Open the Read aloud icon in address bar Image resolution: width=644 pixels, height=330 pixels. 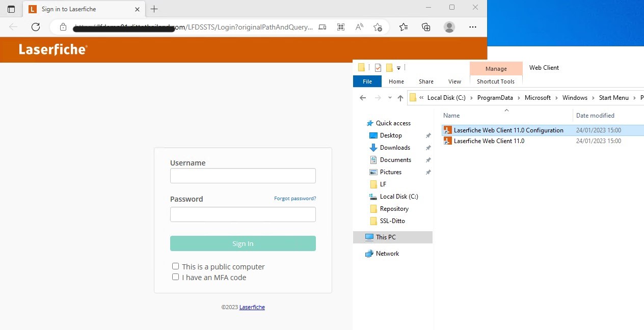coord(359,27)
